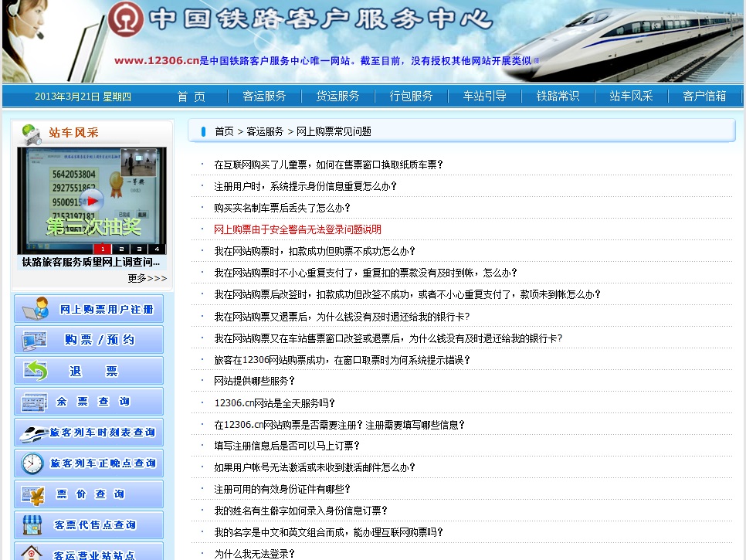Open FAQ 在窗口取票时为何系统提示错误
The height and width of the screenshot is (560, 746).
[x=341, y=360]
